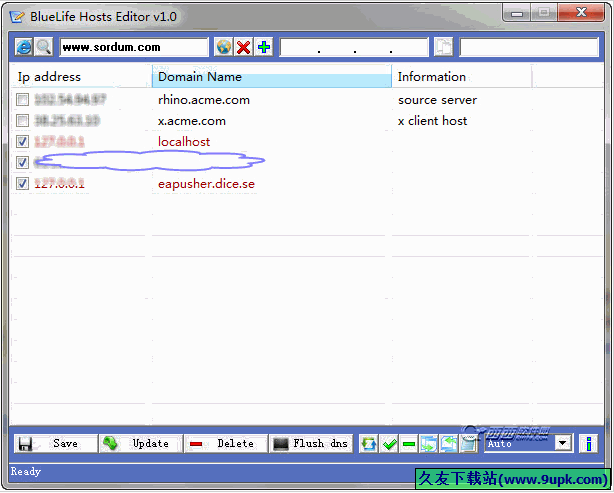Toggle checkbox for x.acme.com row
This screenshot has width=614, height=493.
[x=22, y=120]
